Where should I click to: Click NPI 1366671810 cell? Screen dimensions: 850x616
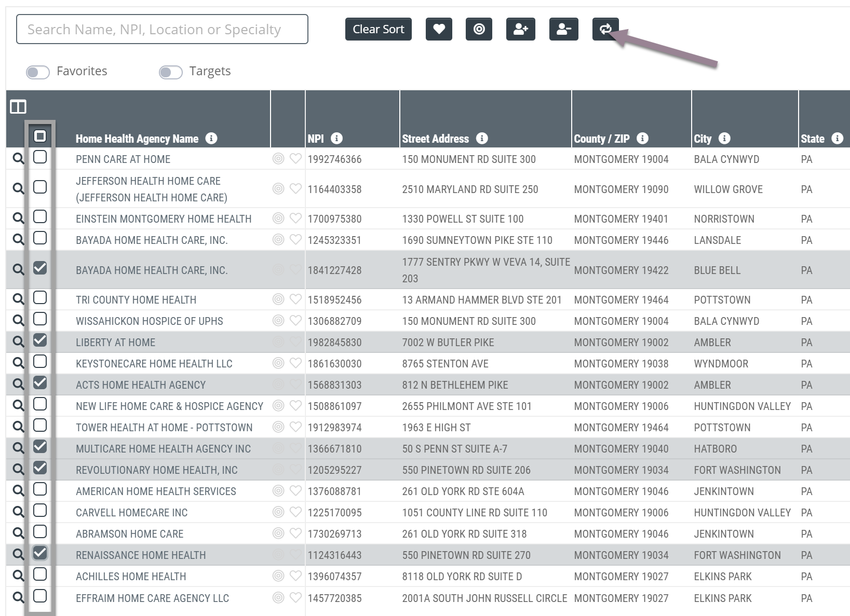334,449
